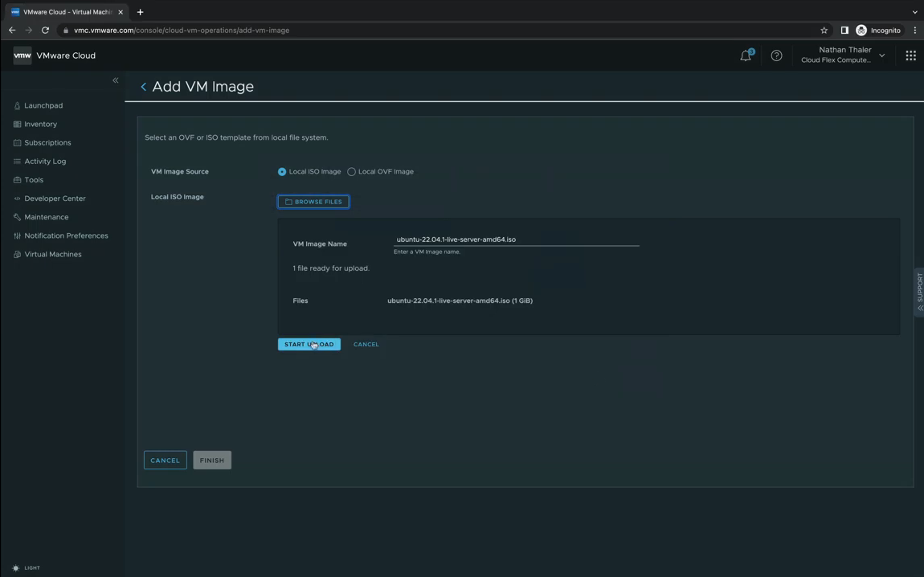The width and height of the screenshot is (924, 577).
Task: Click the Launchpad rocket icon
Action: tap(17, 105)
